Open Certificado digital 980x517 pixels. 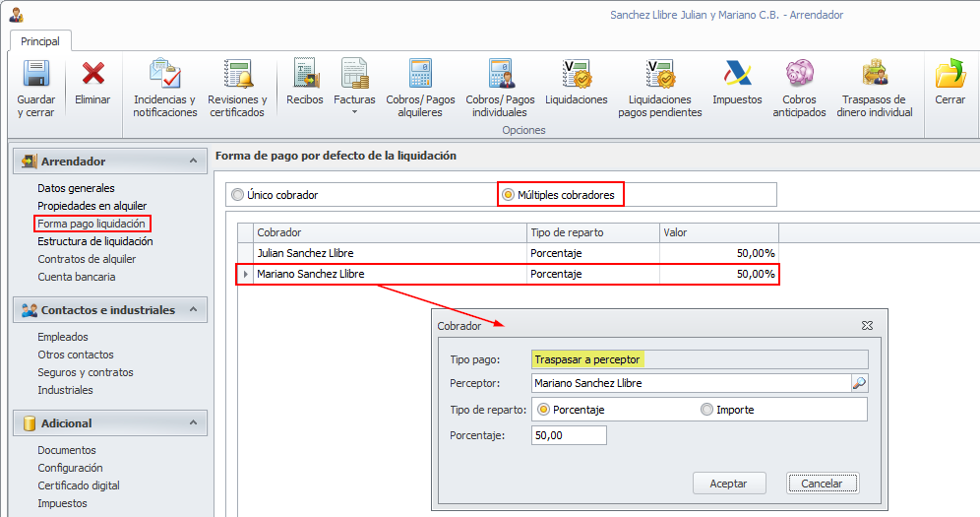79,485
